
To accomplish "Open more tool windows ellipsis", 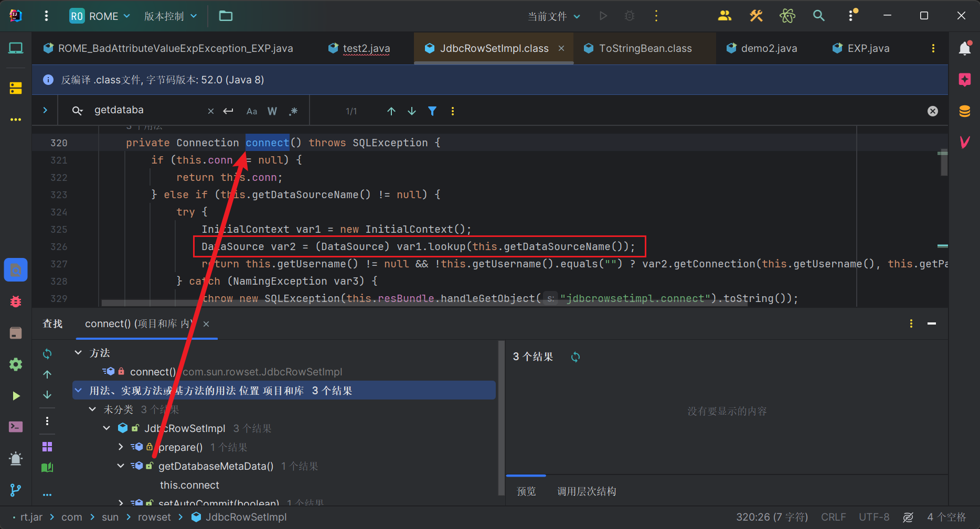I will pos(16,120).
